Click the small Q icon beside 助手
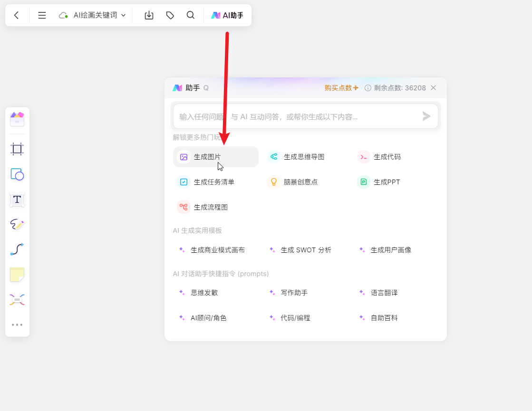532x411 pixels. point(206,88)
